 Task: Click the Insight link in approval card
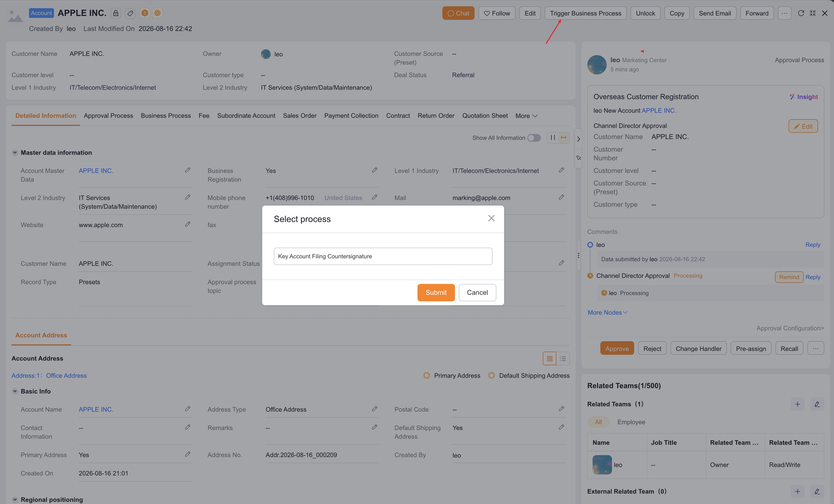pyautogui.click(x=804, y=97)
